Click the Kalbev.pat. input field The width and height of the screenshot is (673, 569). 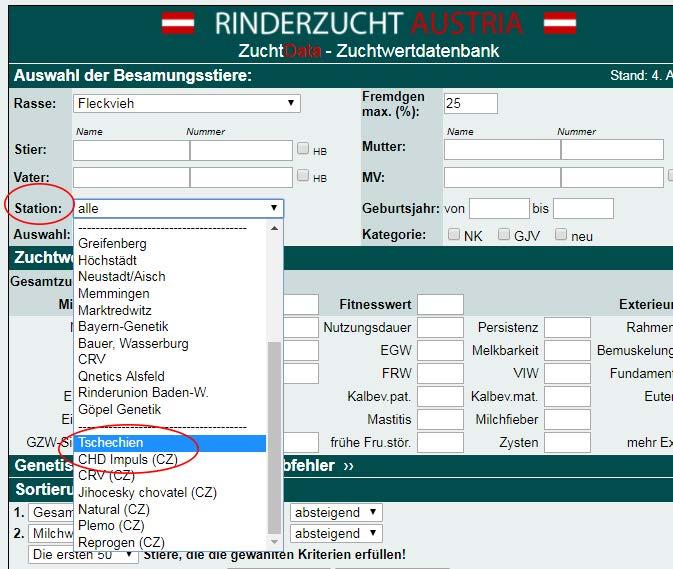[x=440, y=396]
